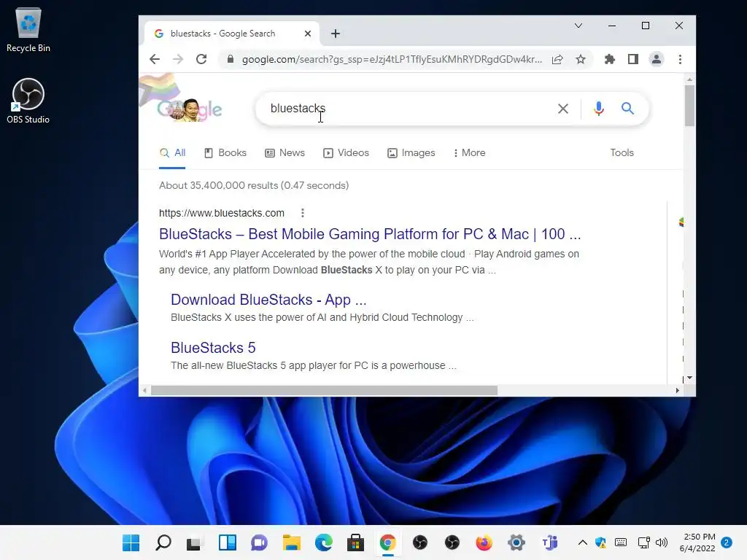Switch to Videos results
The width and height of the screenshot is (747, 560).
[x=347, y=153]
